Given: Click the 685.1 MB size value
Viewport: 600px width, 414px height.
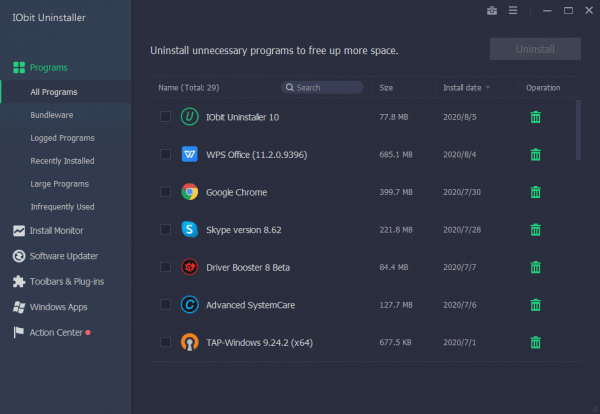Looking at the screenshot, I should tap(396, 155).
